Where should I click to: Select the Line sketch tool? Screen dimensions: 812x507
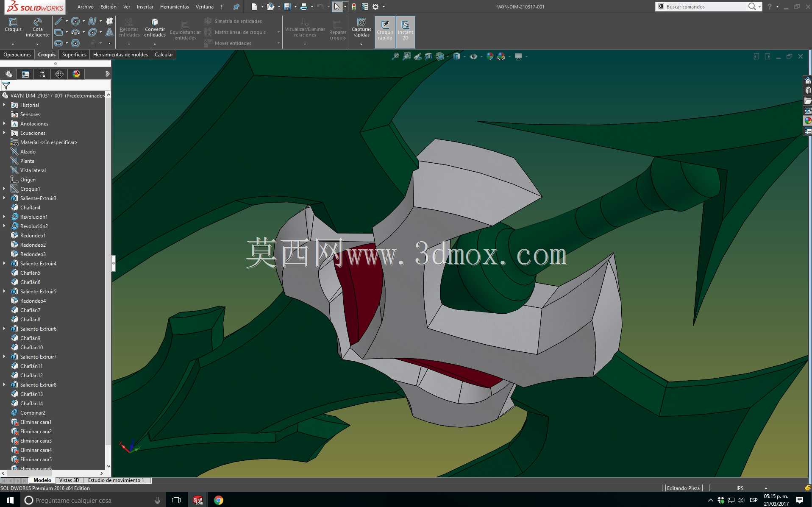58,21
